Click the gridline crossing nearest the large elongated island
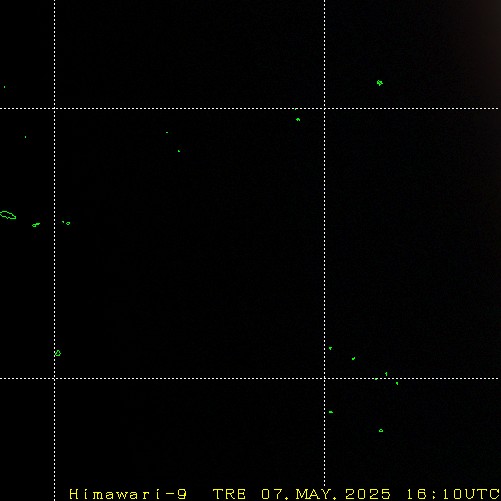The width and height of the screenshot is (501, 501). click(x=55, y=108)
